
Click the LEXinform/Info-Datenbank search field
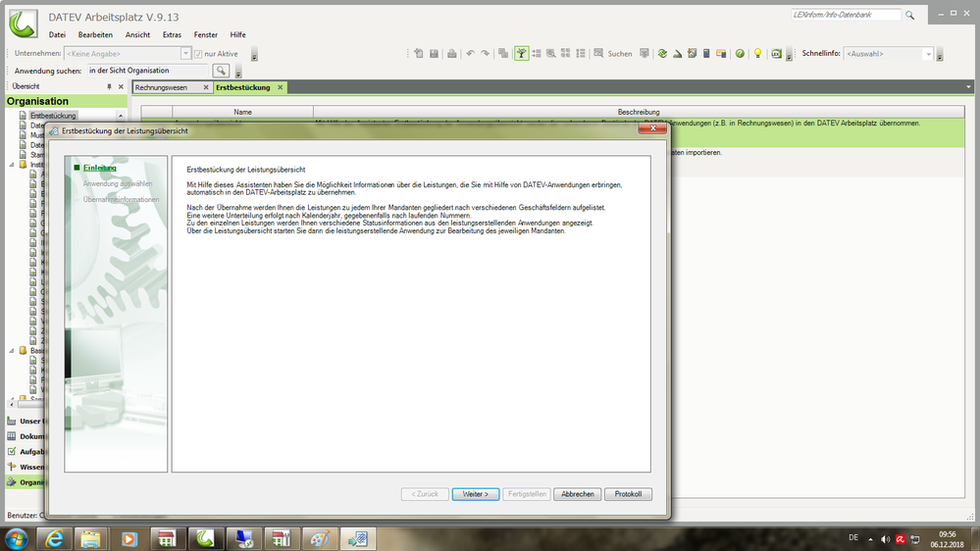pos(845,16)
